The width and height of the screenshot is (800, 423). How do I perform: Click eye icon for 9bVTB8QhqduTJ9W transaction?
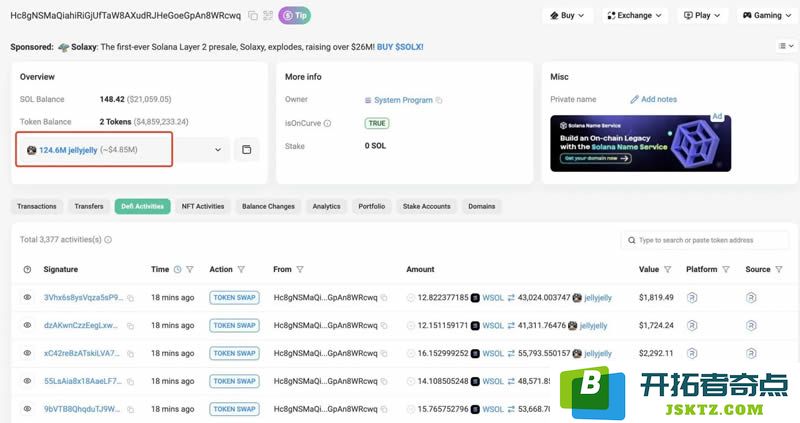[28, 409]
